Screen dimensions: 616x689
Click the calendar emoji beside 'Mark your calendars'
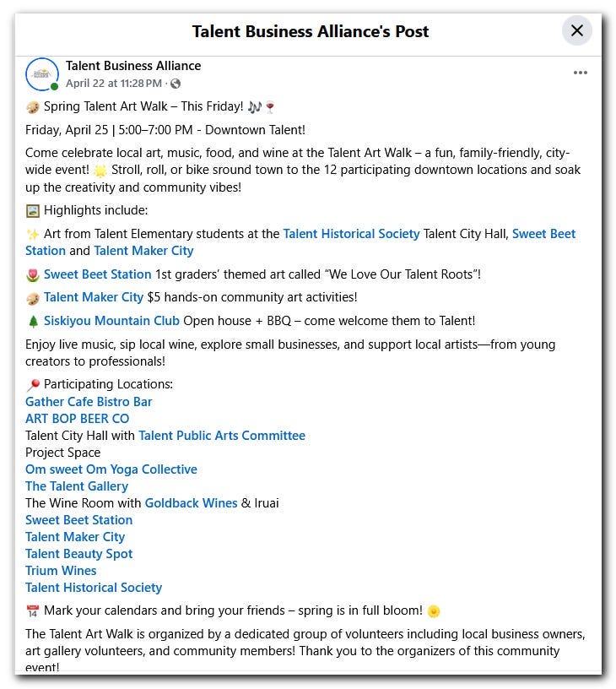33,611
